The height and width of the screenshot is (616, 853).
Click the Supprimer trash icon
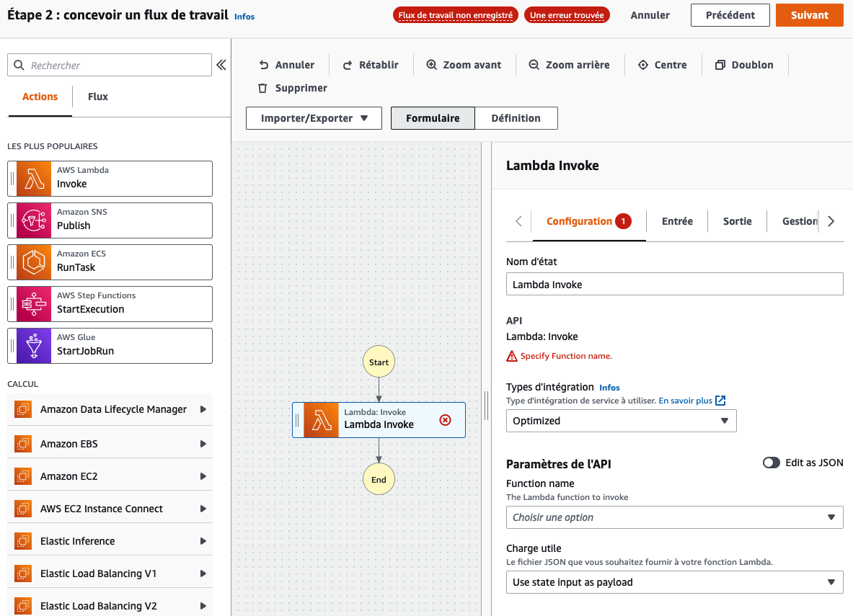pyautogui.click(x=262, y=88)
